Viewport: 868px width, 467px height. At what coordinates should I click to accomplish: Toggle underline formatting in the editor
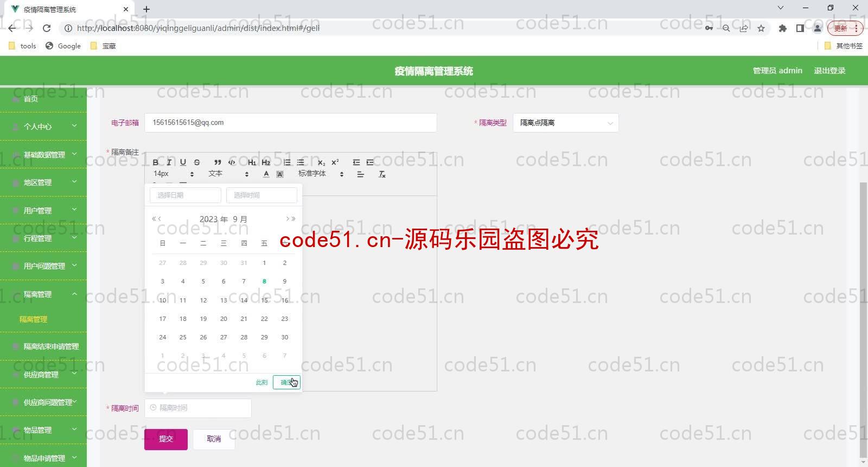click(x=183, y=162)
